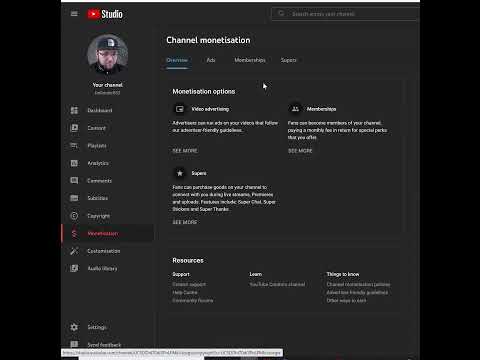Click the Analytics icon in the sidebar
The height and width of the screenshot is (360, 480).
(74, 163)
